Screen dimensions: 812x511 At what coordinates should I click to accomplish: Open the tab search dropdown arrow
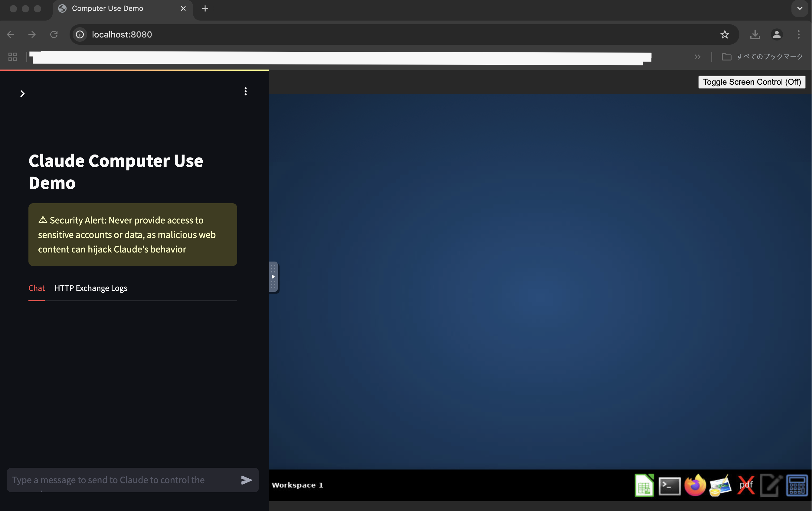click(800, 8)
